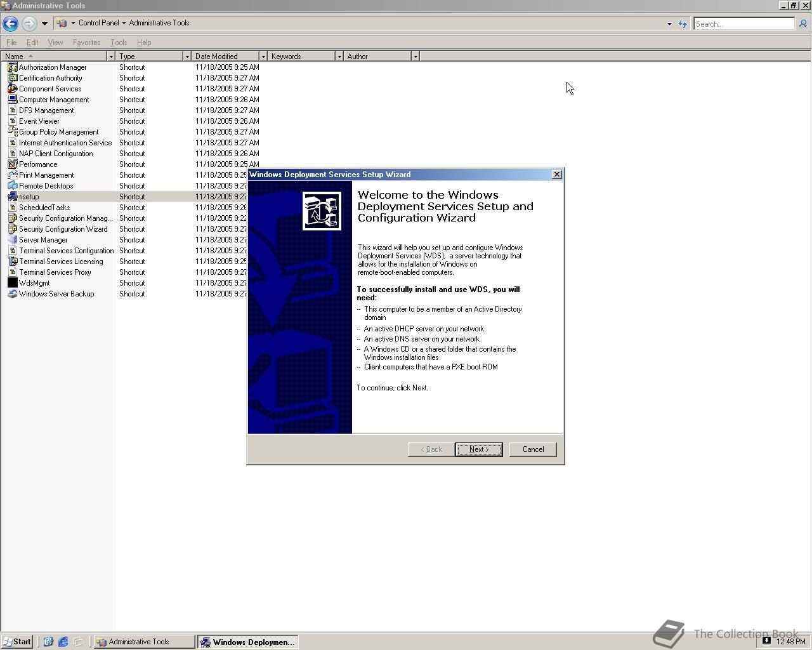The image size is (812, 650).
Task: Click Next in the setup wizard
Action: tap(479, 449)
